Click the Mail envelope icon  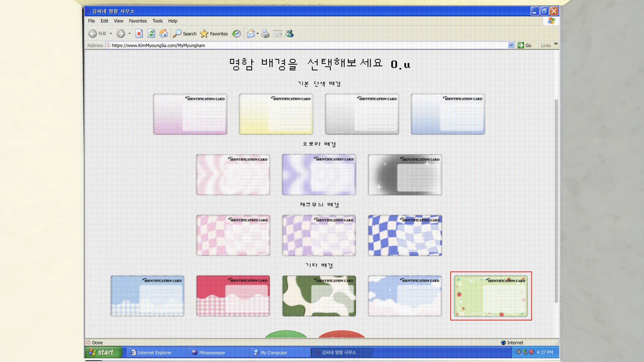pos(251,34)
